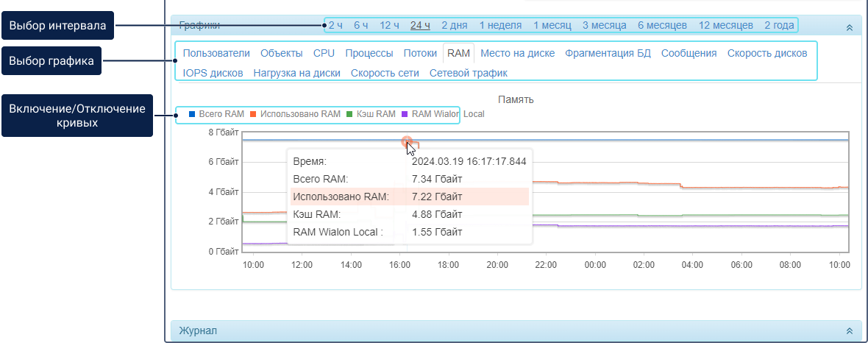Select the 24 ч interval
The image size is (868, 343).
pyautogui.click(x=420, y=25)
